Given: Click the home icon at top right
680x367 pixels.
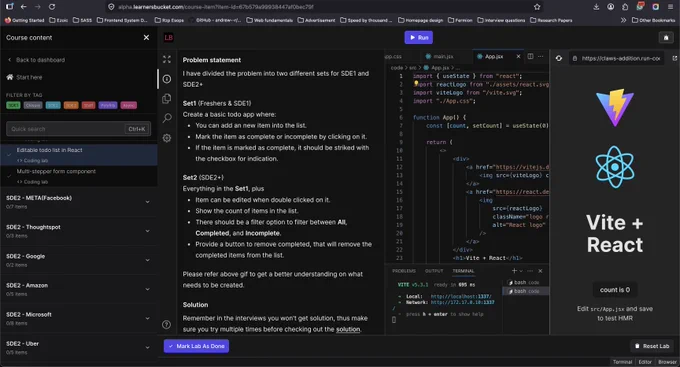Looking at the screenshot, I should [666, 38].
